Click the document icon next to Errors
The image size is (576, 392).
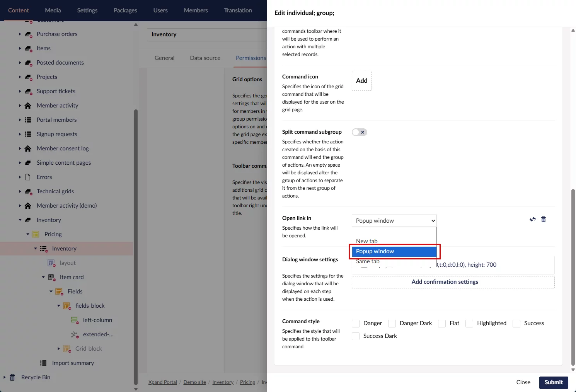click(x=28, y=177)
